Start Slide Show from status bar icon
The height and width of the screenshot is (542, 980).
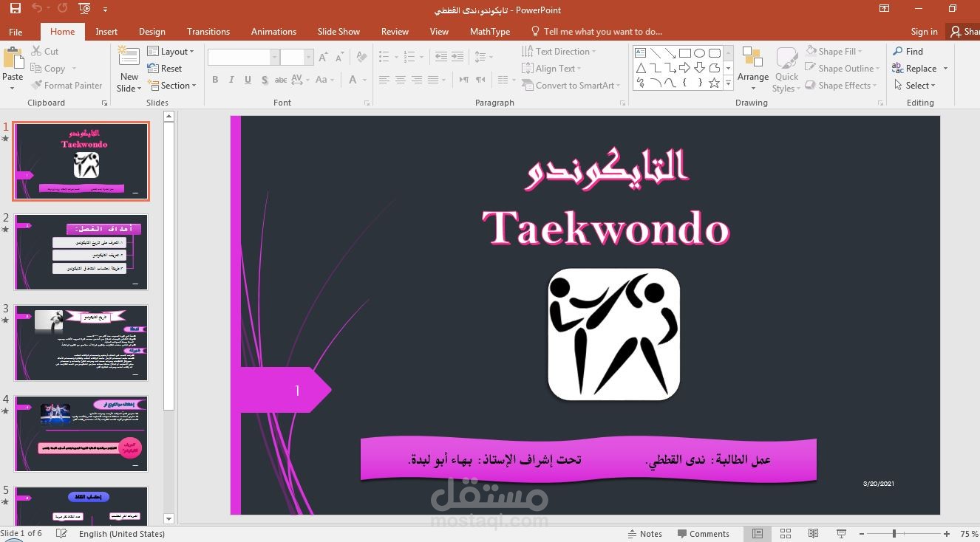pos(841,534)
